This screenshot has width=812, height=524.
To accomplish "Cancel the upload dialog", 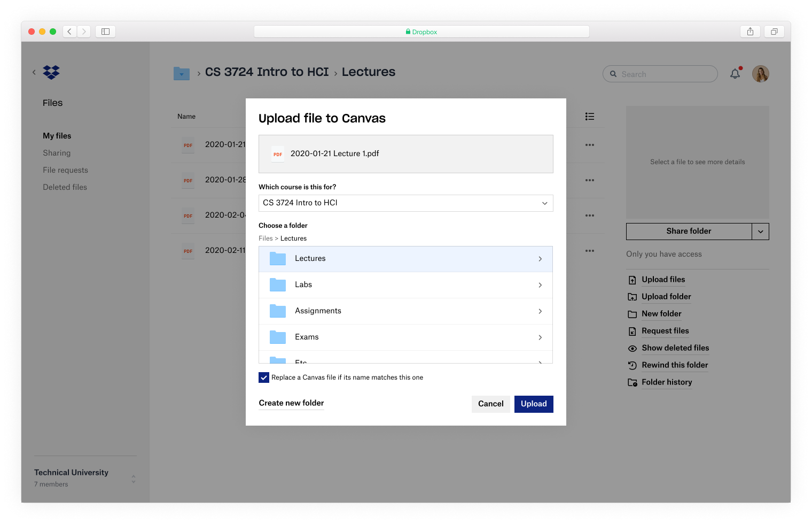I will point(490,404).
